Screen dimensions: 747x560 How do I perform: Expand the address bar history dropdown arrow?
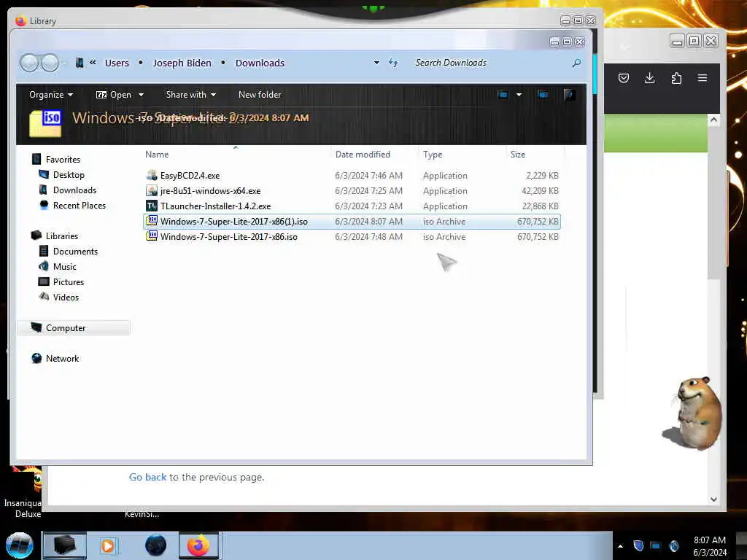(x=376, y=63)
